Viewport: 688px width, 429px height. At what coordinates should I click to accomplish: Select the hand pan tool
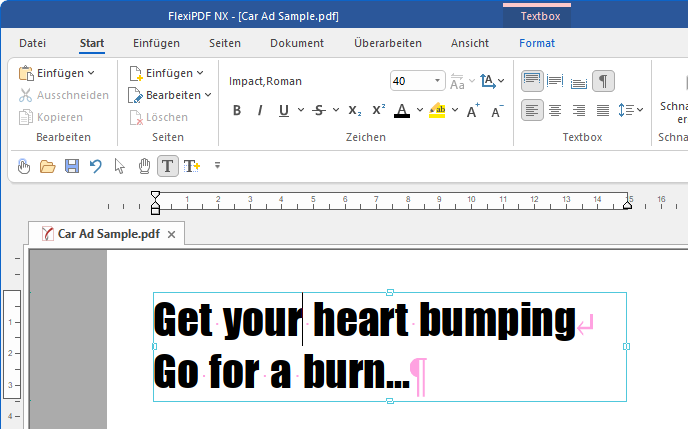144,166
